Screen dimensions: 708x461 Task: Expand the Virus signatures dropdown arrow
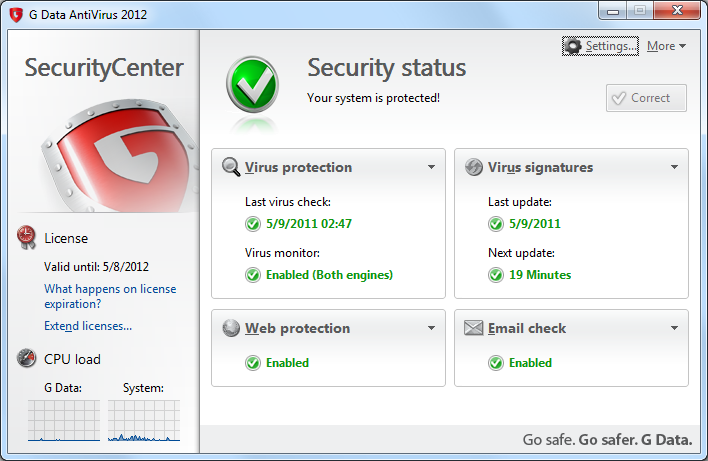tap(674, 167)
